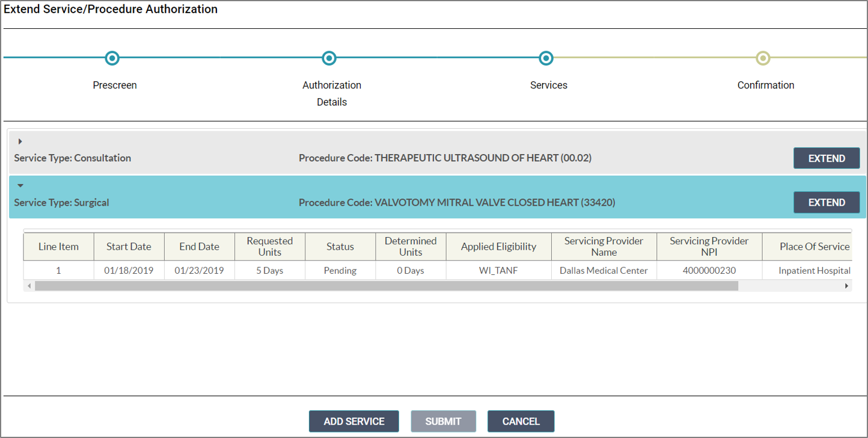Click the Servicing Provider NPI column header

point(709,247)
